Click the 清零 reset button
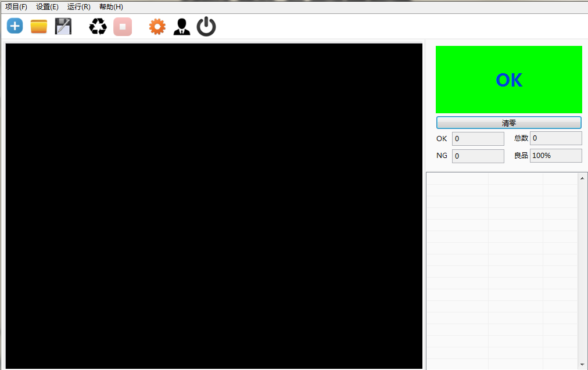The image size is (588, 370). (509, 123)
